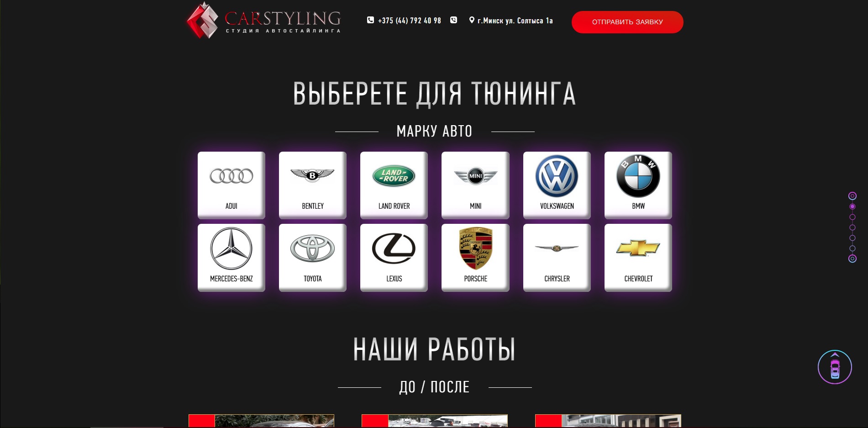Click the active filled second navigation dot
Screen dimensions: 868x428
pos(852,206)
